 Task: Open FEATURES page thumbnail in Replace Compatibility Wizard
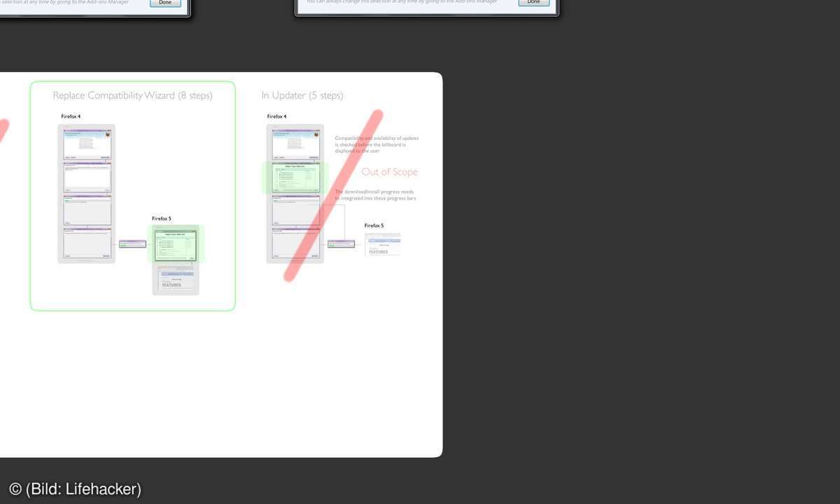point(176,280)
